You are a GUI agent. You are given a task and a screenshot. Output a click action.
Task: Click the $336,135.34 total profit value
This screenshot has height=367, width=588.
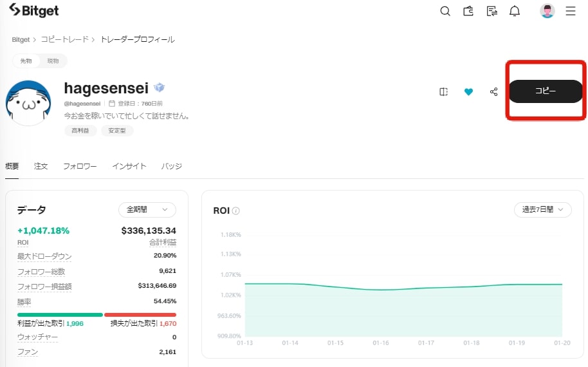(x=149, y=231)
